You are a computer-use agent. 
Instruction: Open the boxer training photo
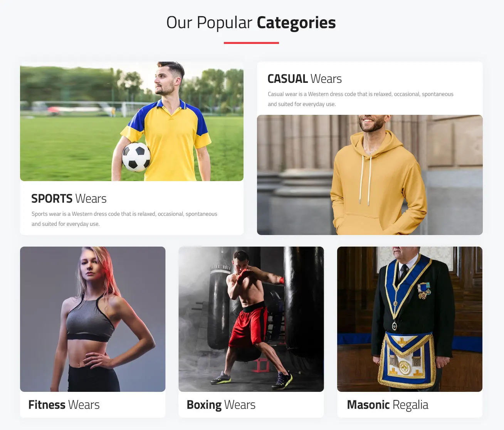click(x=251, y=319)
